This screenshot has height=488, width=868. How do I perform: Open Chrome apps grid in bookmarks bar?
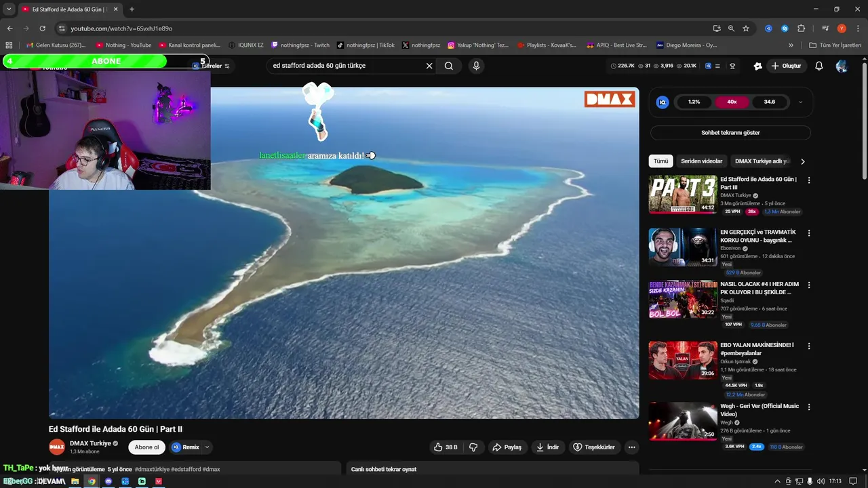coord(9,45)
